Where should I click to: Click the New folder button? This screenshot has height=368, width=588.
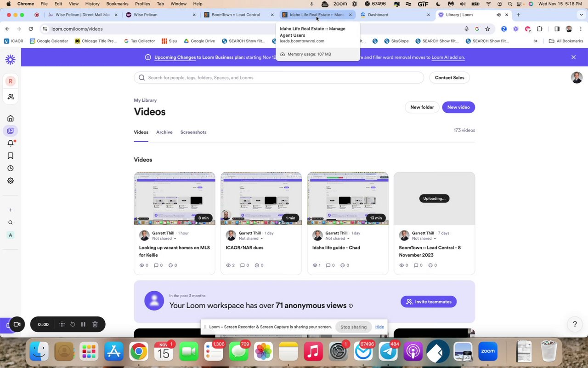click(x=422, y=107)
